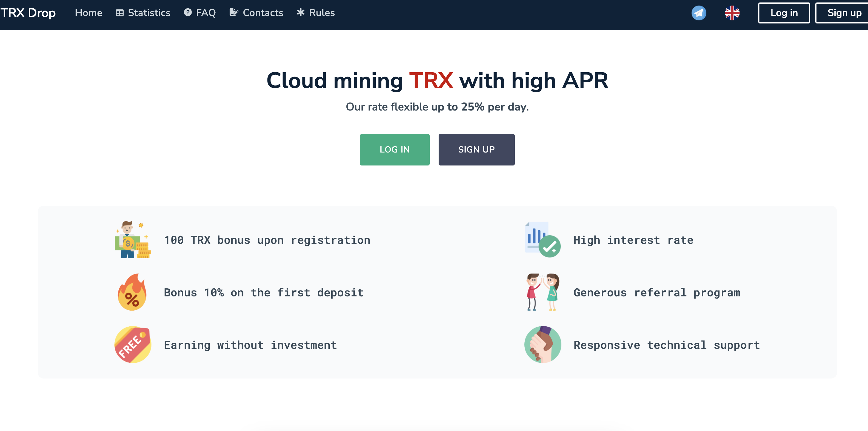Click the 'Cloud mining TRX with high APR' heading
The width and height of the screenshot is (868, 431).
click(437, 81)
